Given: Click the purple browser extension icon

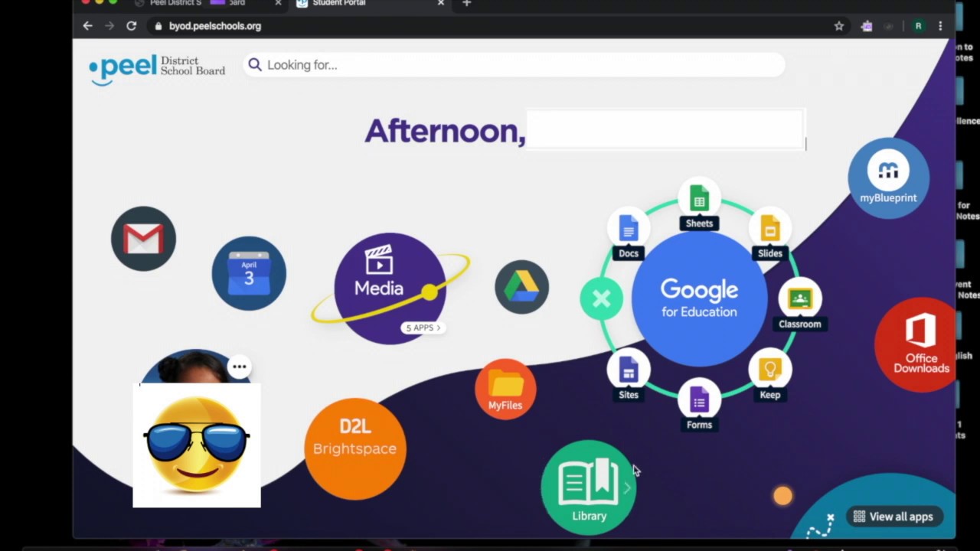Looking at the screenshot, I should [867, 26].
